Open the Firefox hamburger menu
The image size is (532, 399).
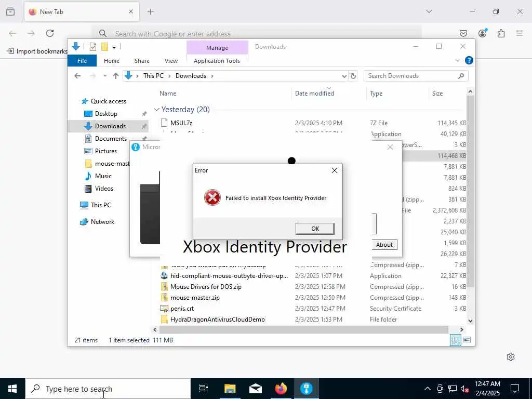[520, 33]
